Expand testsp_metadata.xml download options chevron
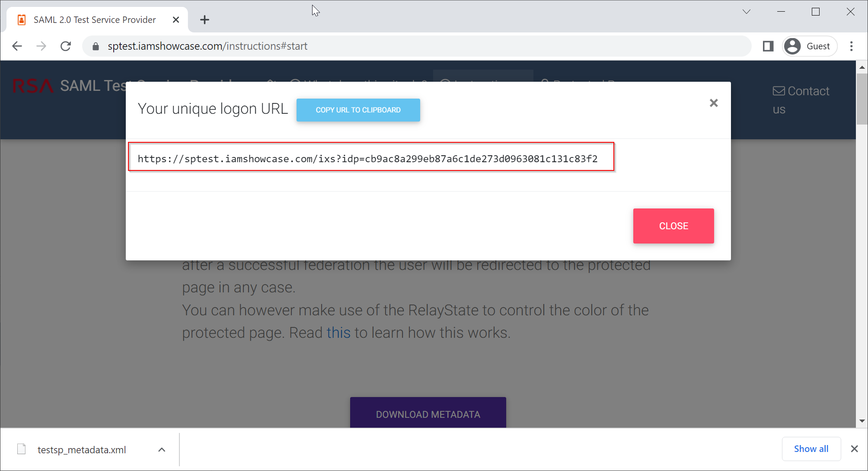 point(162,450)
